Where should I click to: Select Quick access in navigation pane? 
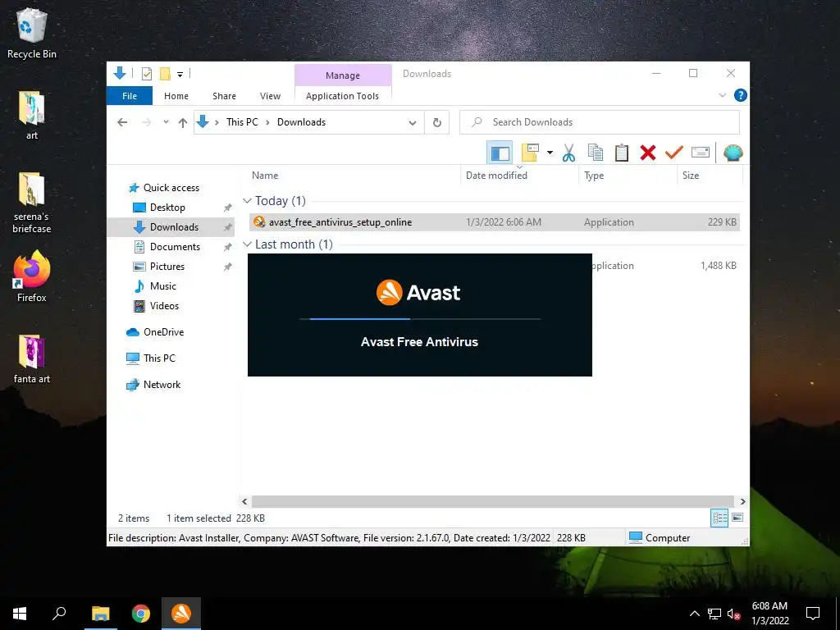click(x=163, y=188)
